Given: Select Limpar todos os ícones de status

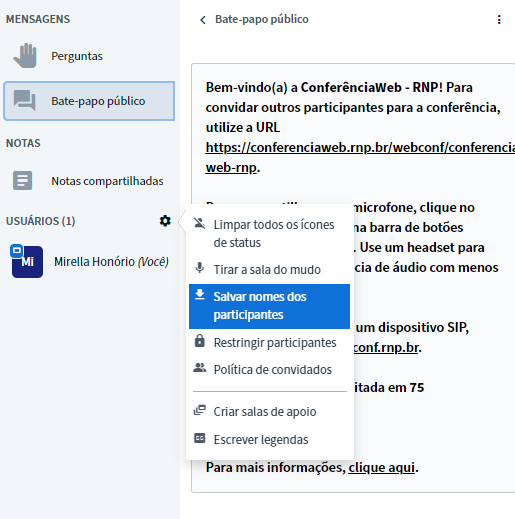Looking at the screenshot, I should click(269, 234).
